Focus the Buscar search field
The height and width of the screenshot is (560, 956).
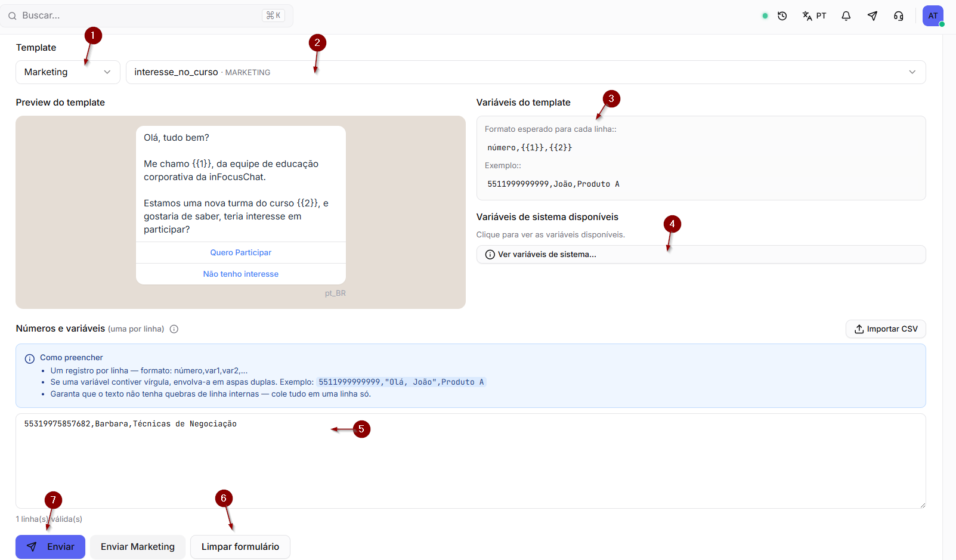tap(147, 16)
